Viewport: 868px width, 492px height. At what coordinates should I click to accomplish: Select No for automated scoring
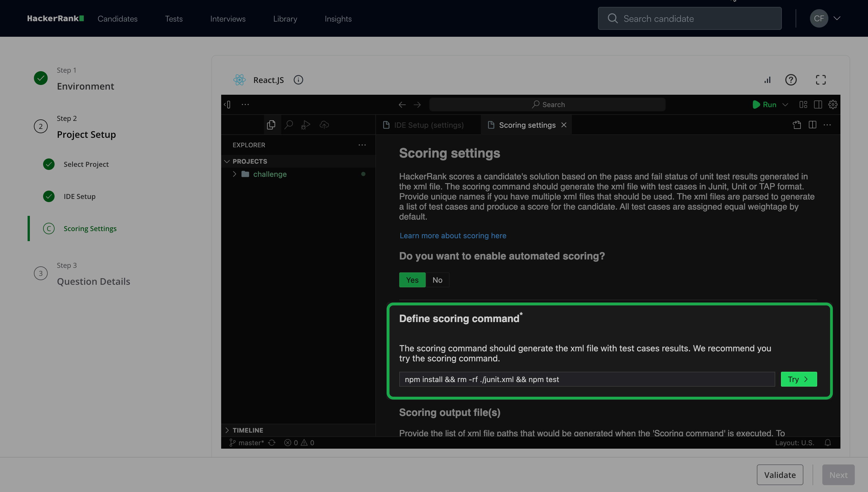coord(437,280)
